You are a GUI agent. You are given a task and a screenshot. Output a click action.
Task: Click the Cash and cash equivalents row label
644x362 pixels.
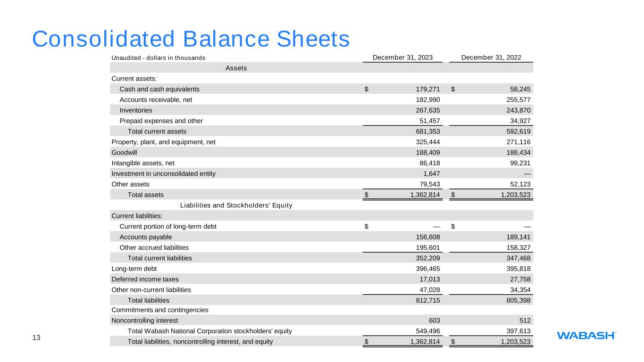(x=159, y=89)
